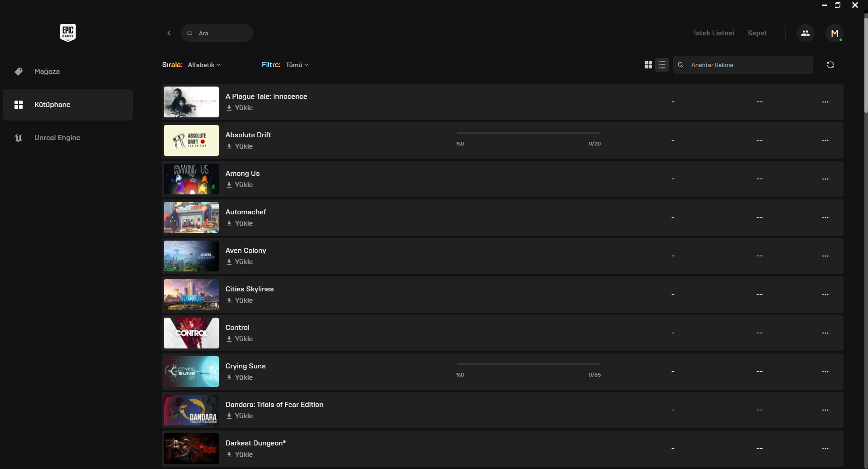
Task: Install A Plague Tale: Innocence via Yükle
Action: point(240,108)
